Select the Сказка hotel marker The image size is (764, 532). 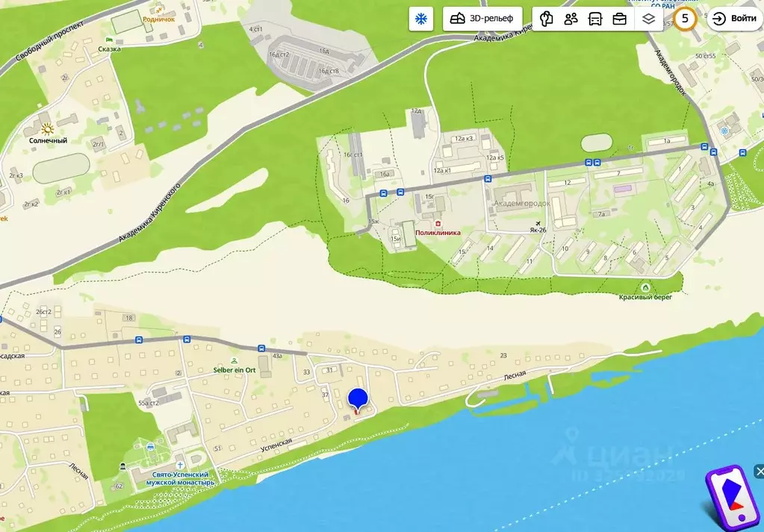[x=111, y=39]
